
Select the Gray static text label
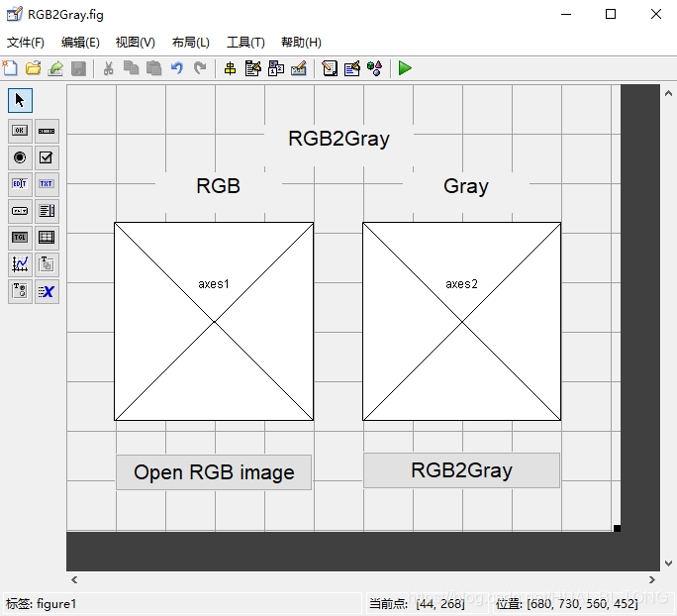pyautogui.click(x=466, y=186)
